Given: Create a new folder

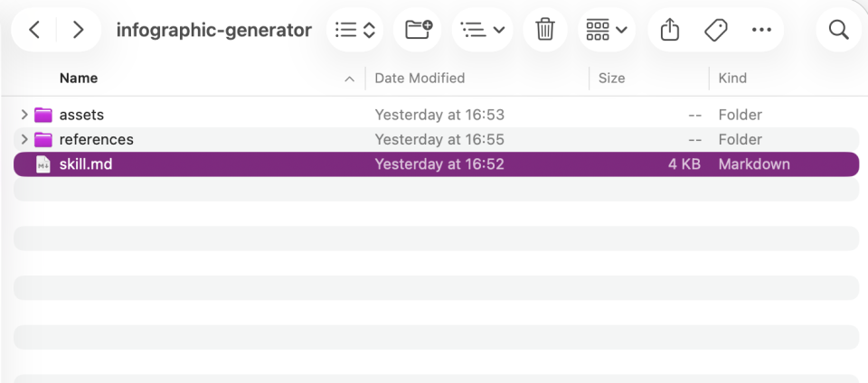Looking at the screenshot, I should coord(418,30).
